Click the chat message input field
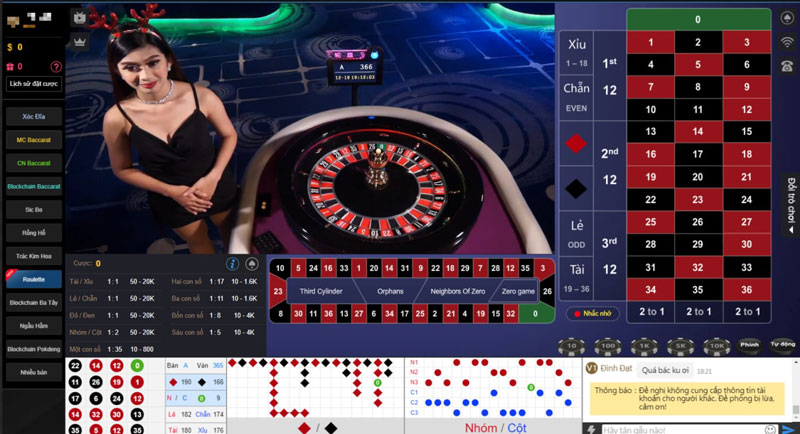The height and width of the screenshot is (434, 800). click(684, 429)
